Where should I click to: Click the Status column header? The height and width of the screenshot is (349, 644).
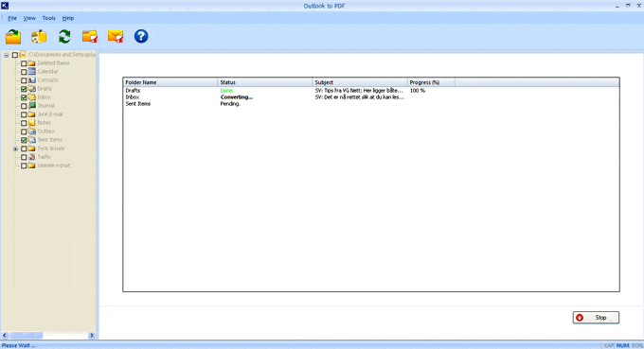[x=265, y=82]
